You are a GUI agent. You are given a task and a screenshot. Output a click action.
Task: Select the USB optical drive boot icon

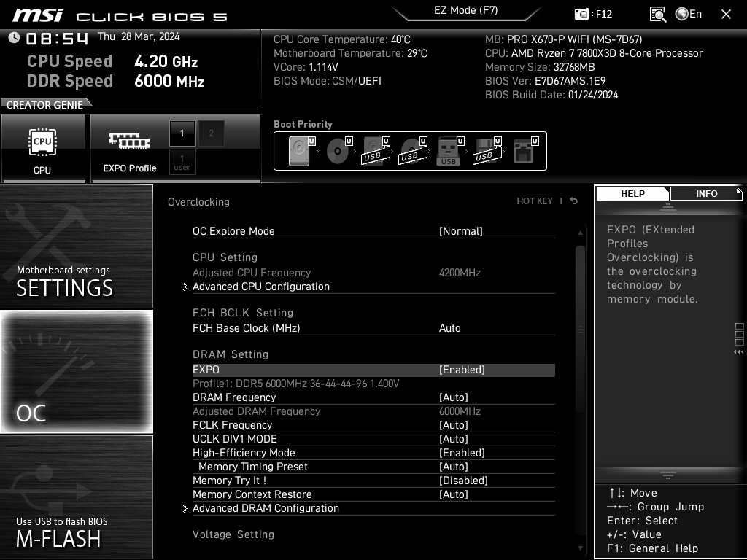click(414, 151)
